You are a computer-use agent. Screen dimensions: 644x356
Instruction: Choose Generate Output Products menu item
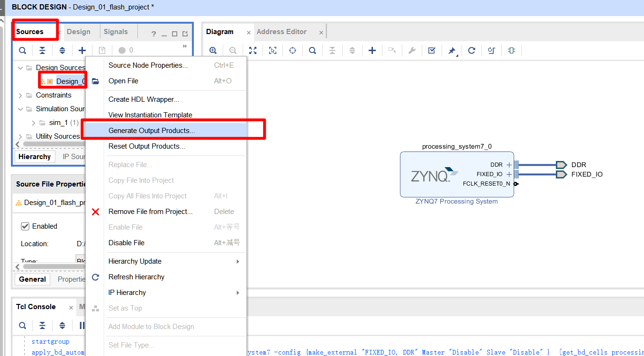point(166,131)
